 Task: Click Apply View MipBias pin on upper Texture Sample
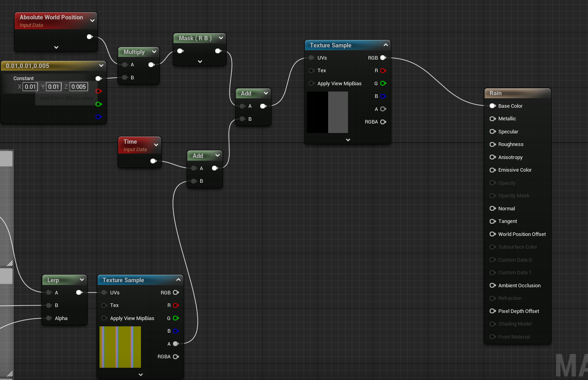coord(312,83)
